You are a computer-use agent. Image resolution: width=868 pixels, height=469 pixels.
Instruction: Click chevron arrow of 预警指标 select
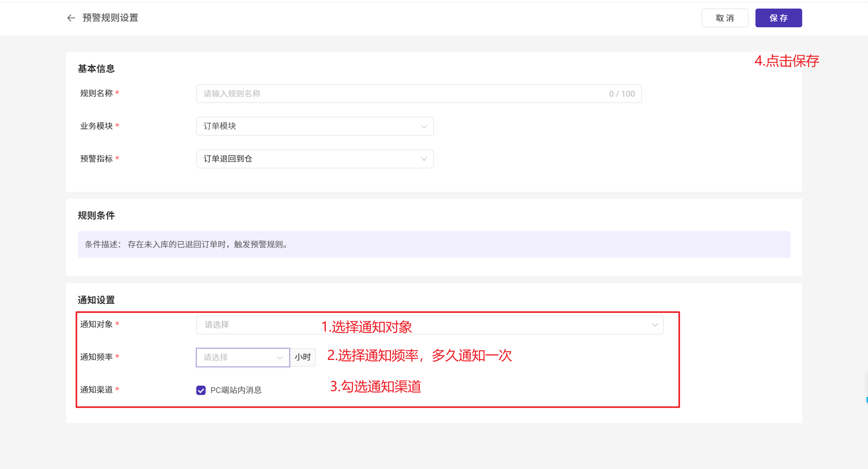point(424,159)
